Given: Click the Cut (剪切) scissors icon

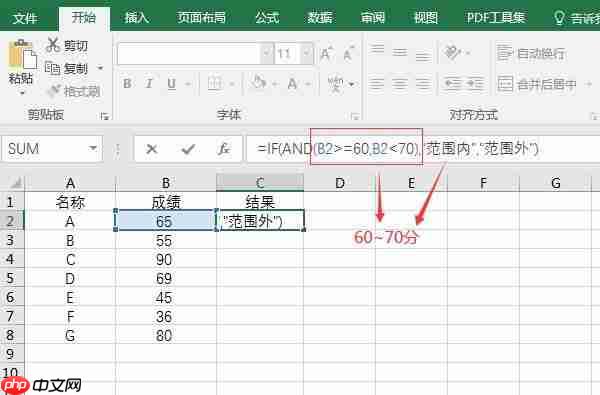Looking at the screenshot, I should (53, 45).
